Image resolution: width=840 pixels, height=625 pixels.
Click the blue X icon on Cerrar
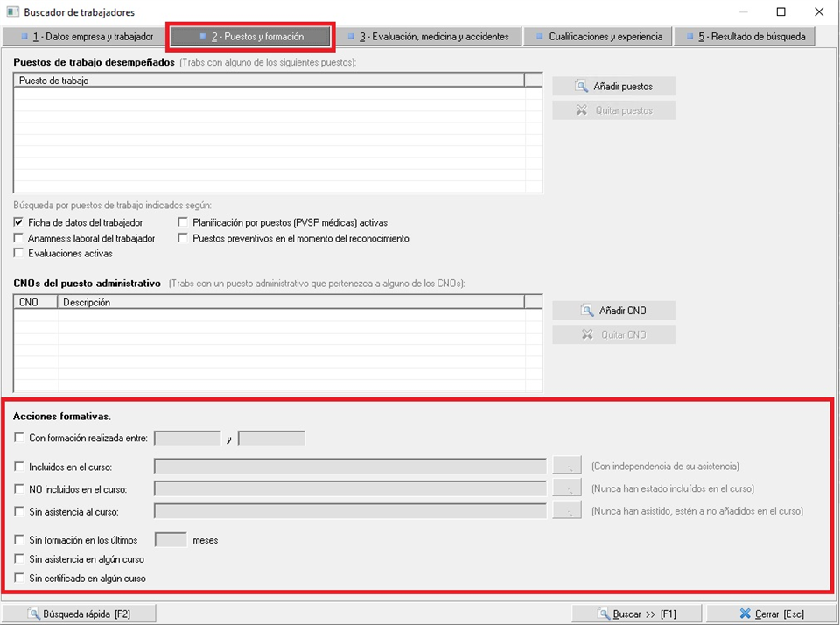pos(745,614)
